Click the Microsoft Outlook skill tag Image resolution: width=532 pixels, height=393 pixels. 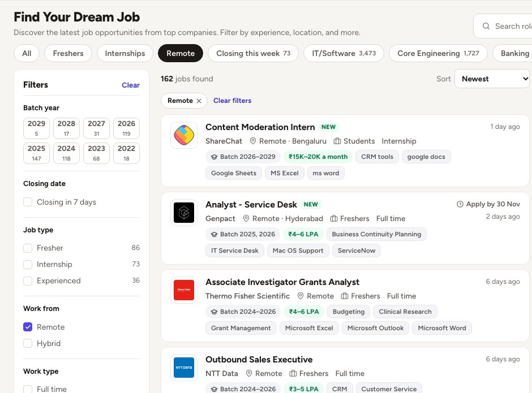click(375, 328)
